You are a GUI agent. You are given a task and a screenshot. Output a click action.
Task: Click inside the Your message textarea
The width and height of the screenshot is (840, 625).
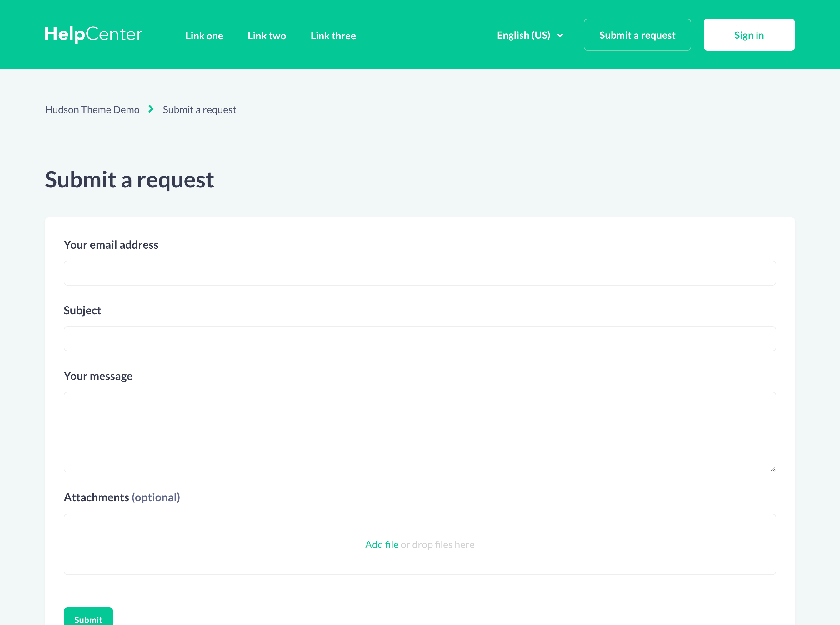tap(420, 432)
